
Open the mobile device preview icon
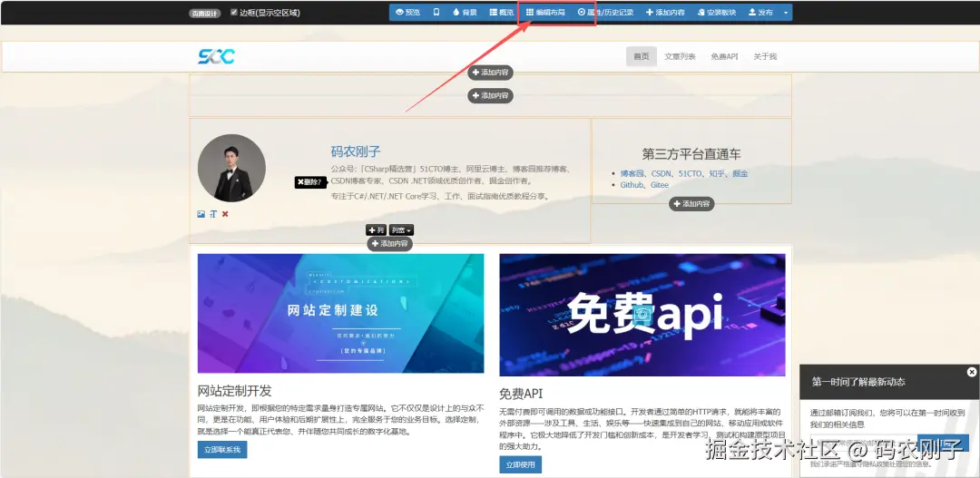point(436,13)
